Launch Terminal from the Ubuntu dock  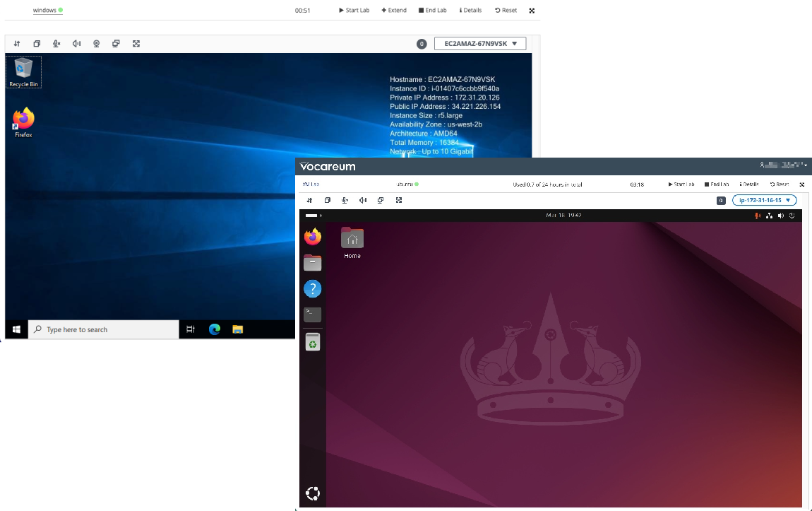click(313, 315)
